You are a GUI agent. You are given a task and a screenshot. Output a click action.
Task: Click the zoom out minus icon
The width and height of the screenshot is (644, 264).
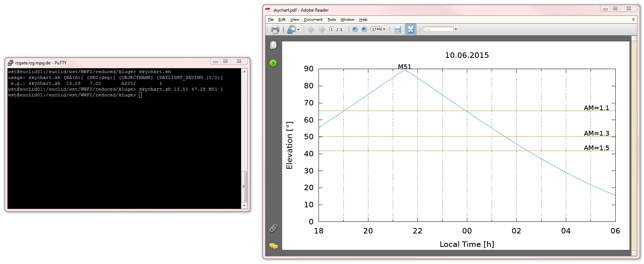click(355, 29)
